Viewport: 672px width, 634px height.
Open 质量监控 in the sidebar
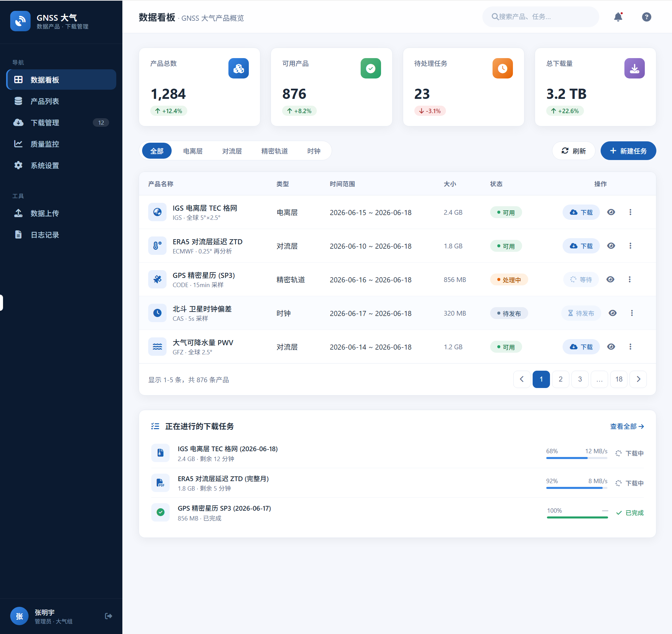[x=61, y=144]
